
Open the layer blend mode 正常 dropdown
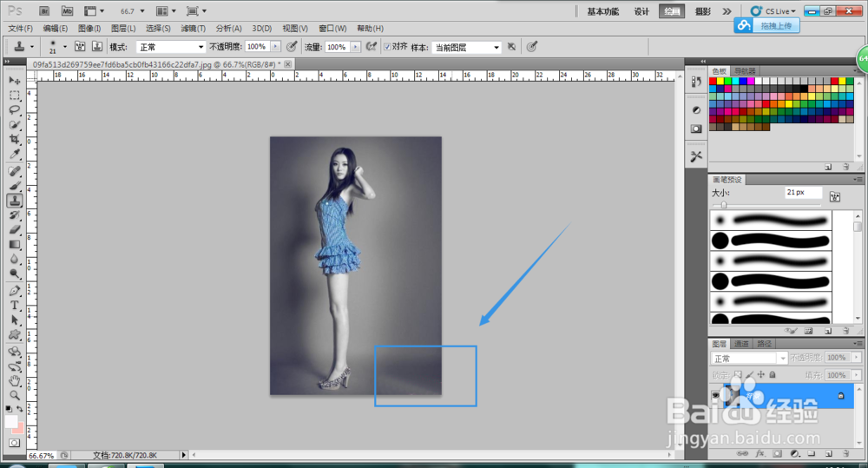tap(748, 359)
